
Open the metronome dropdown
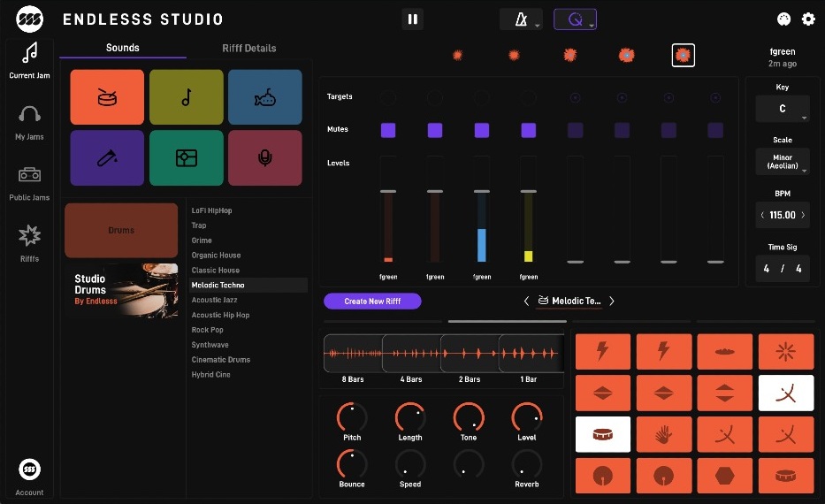(521, 19)
